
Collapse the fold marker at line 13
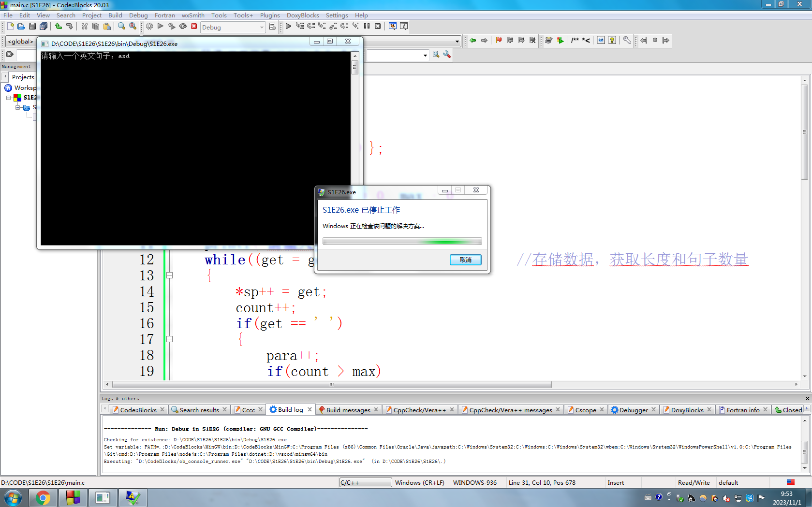pyautogui.click(x=170, y=275)
